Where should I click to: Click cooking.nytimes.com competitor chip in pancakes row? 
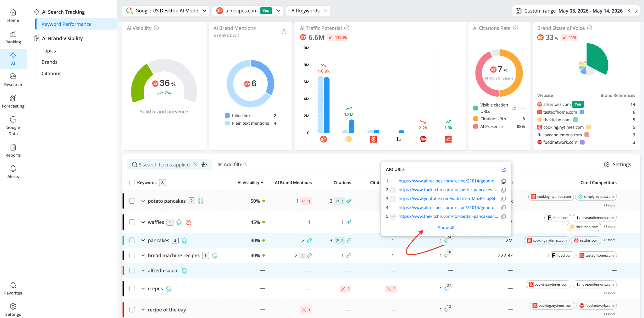pos(547,240)
